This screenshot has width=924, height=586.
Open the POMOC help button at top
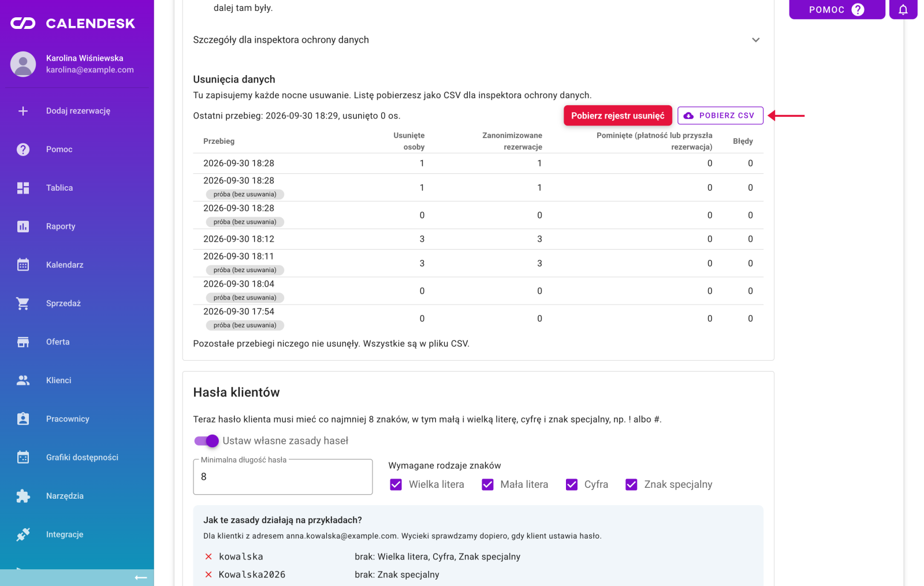837,9
